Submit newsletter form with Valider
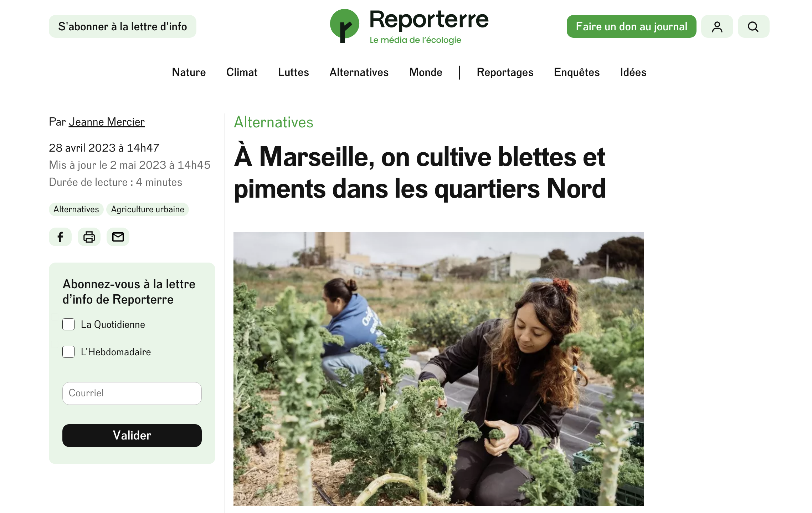 pyautogui.click(x=132, y=435)
